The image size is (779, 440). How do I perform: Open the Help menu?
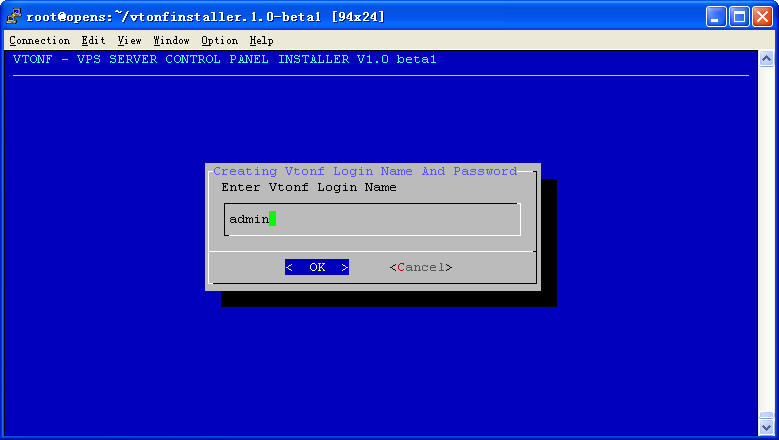[x=261, y=40]
